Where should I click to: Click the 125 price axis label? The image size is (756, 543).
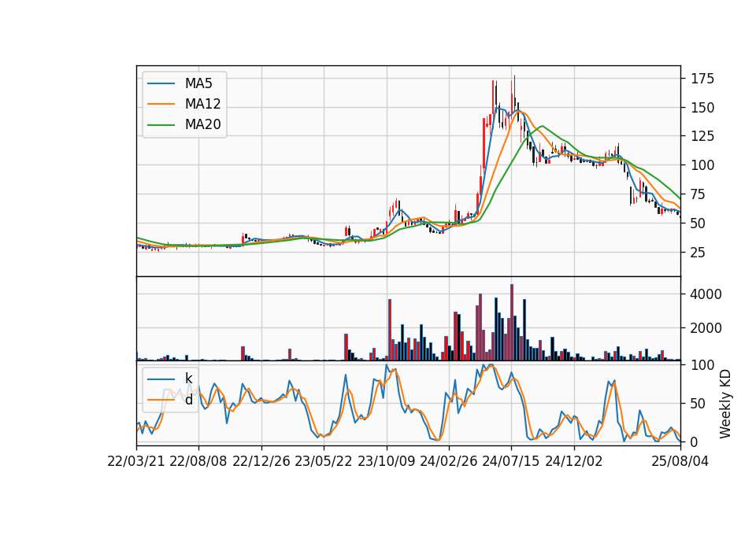[702, 136]
